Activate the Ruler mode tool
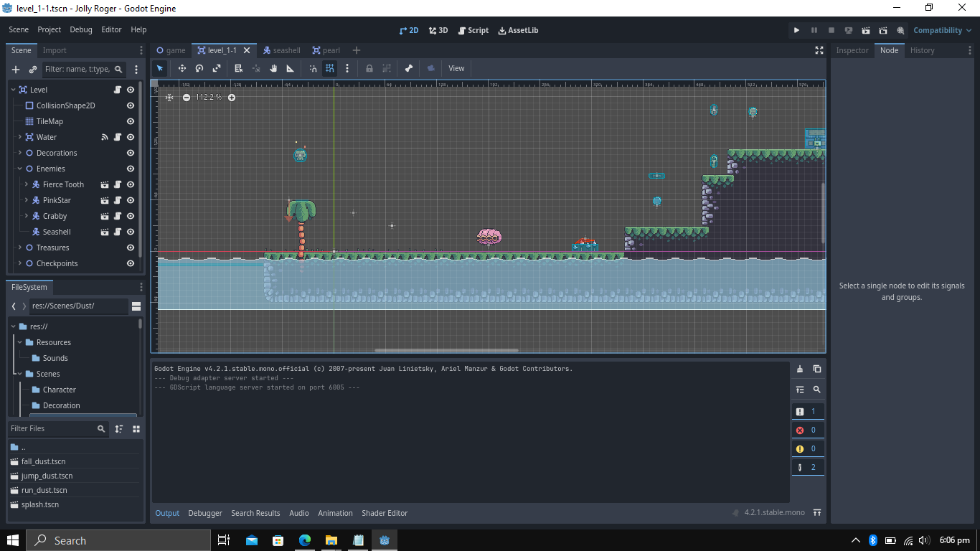980x551 pixels. point(291,68)
